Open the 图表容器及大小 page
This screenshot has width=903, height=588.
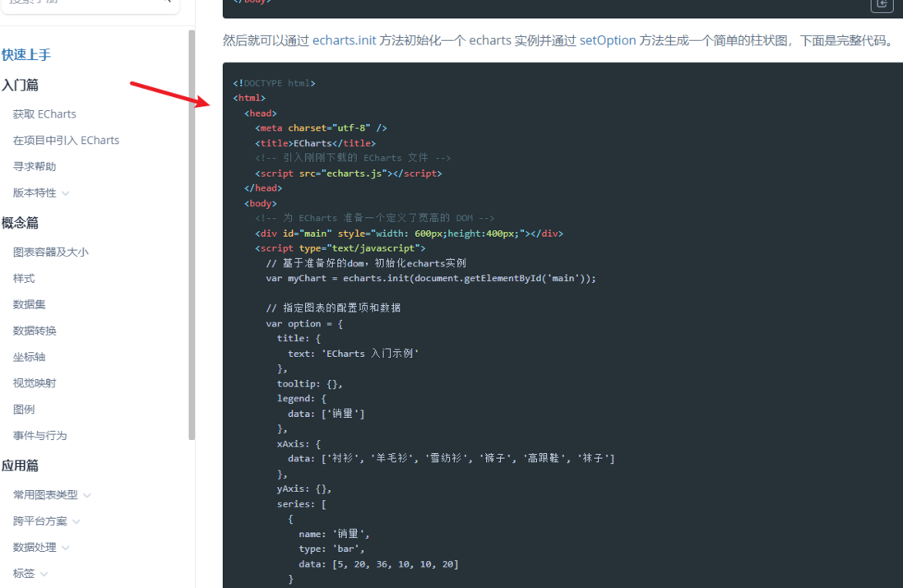point(51,252)
